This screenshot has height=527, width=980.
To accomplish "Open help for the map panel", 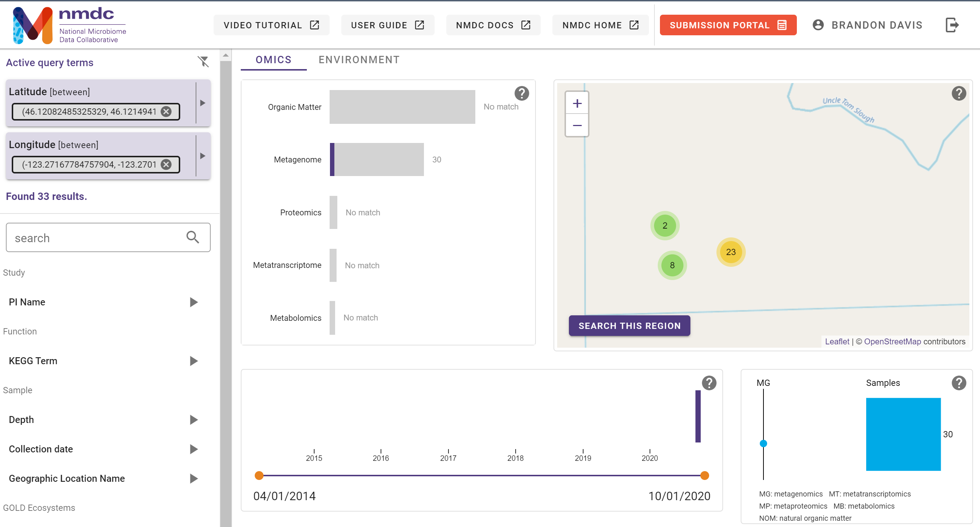I will click(959, 93).
